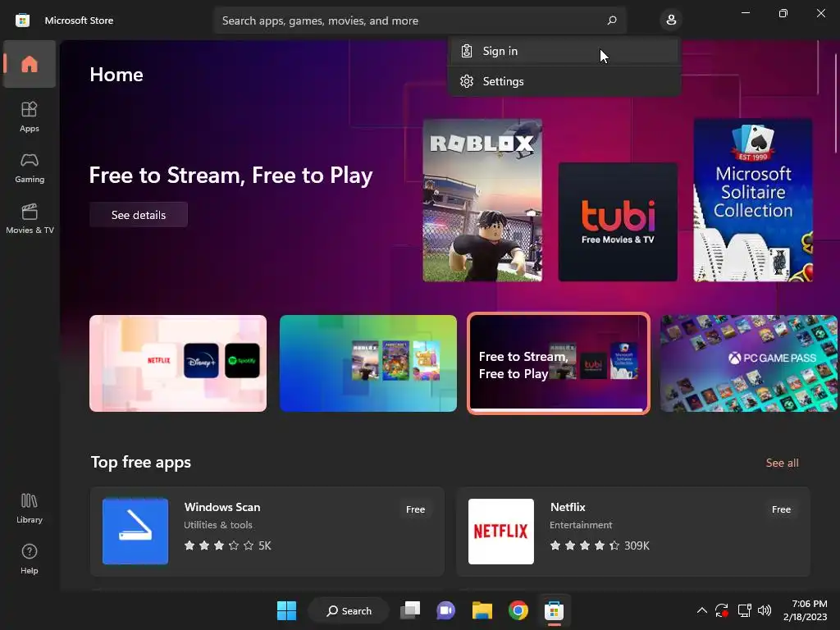The image size is (840, 630).
Task: Click the Utilities & tools category text
Action: (218, 525)
